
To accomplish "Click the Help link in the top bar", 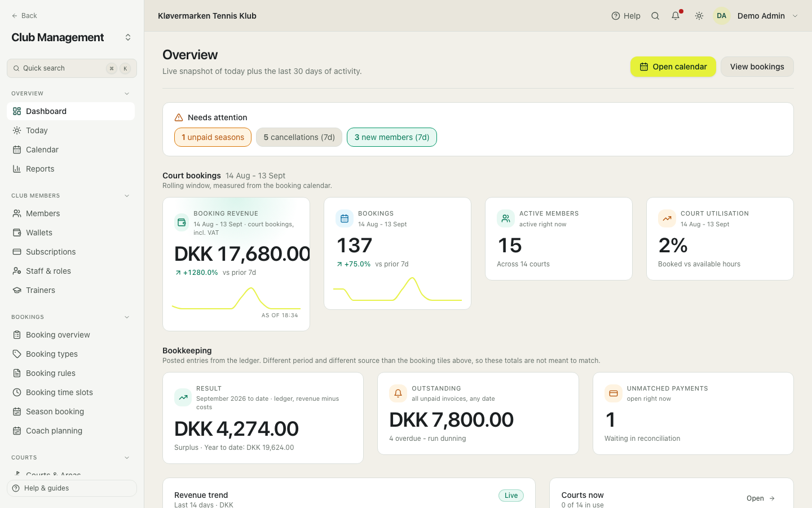I will [626, 16].
